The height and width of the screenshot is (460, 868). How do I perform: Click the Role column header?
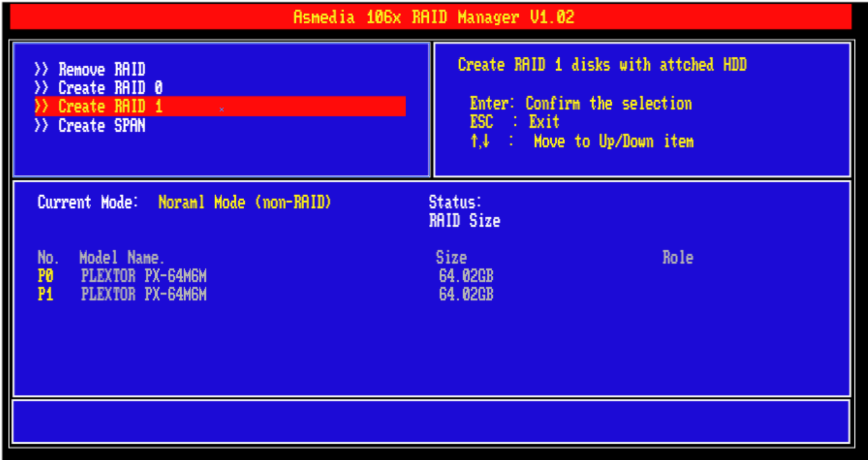677,258
